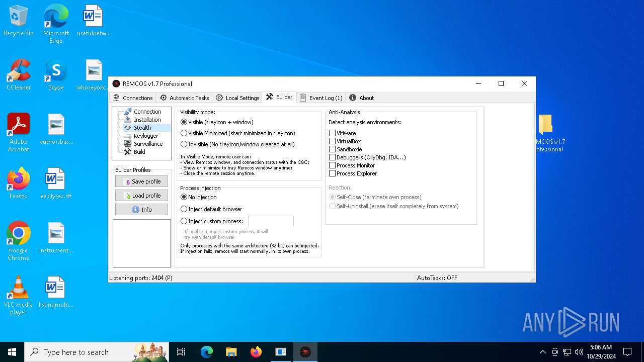
Task: Select Installation in the builder tree
Action: tap(147, 120)
